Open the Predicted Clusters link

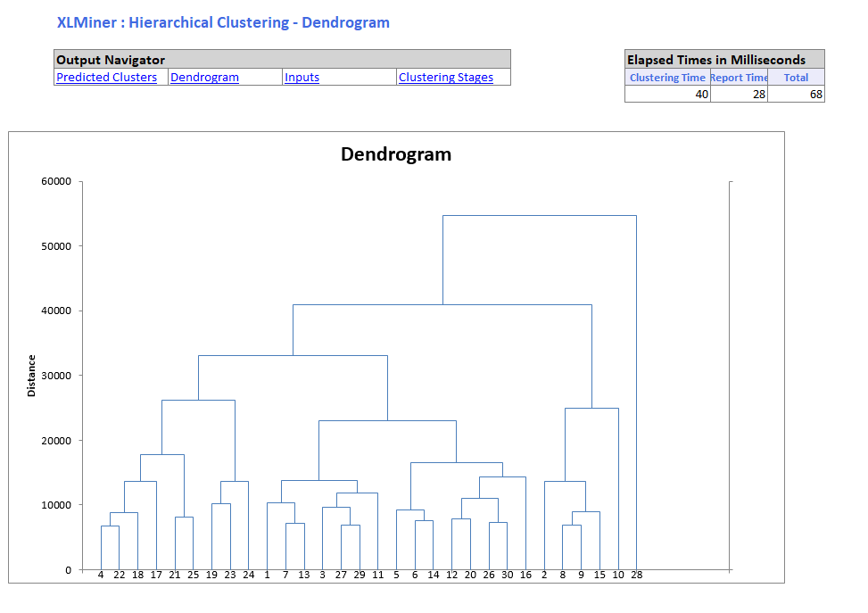pos(106,78)
